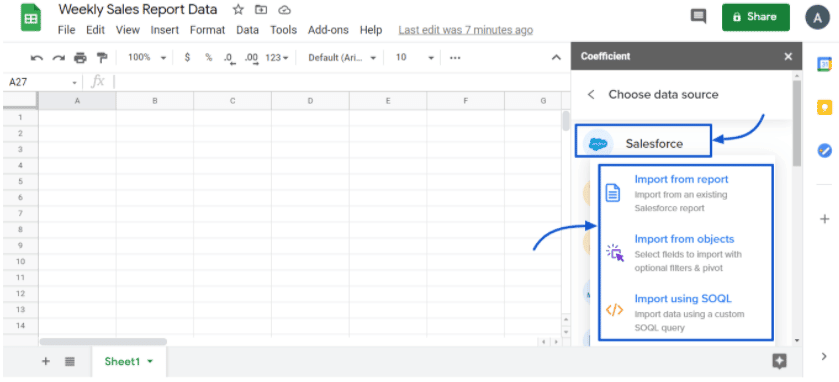Image resolution: width=839 pixels, height=382 pixels.
Task: Open the Edit menu
Action: pos(95,30)
